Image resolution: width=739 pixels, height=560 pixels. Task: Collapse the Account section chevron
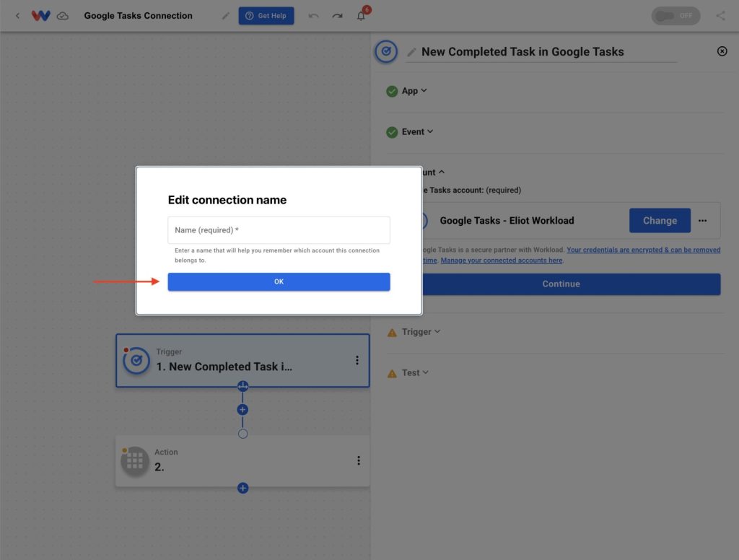(x=442, y=172)
